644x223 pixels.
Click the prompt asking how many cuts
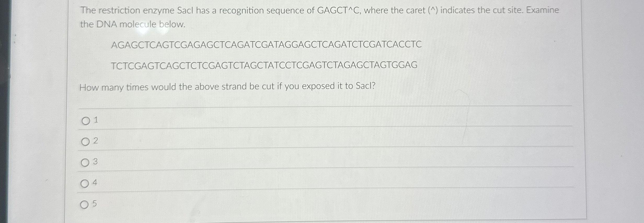click(227, 87)
